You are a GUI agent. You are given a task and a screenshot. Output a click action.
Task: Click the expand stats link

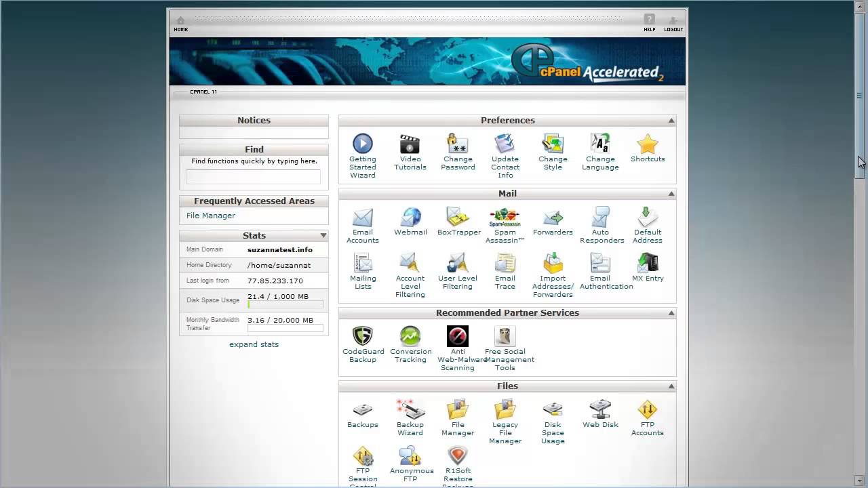(x=254, y=344)
